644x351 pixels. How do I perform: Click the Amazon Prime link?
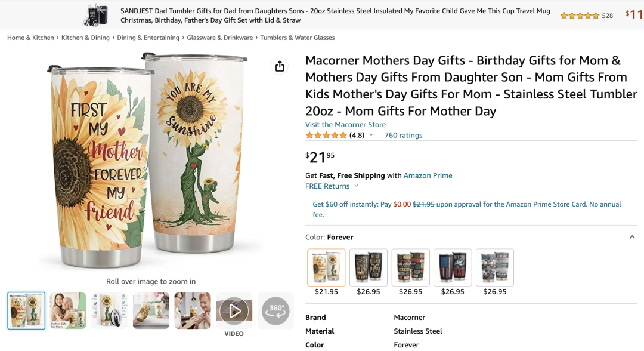point(428,176)
